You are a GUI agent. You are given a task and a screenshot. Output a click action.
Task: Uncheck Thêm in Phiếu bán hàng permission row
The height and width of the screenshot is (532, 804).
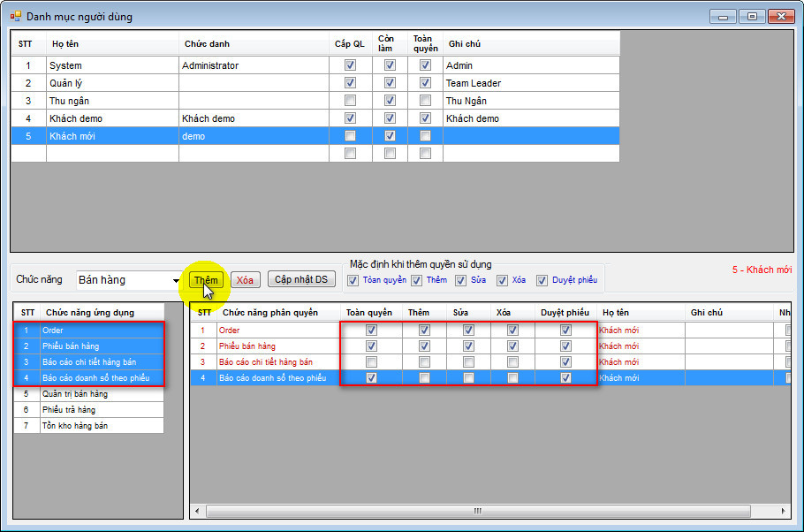tap(424, 346)
